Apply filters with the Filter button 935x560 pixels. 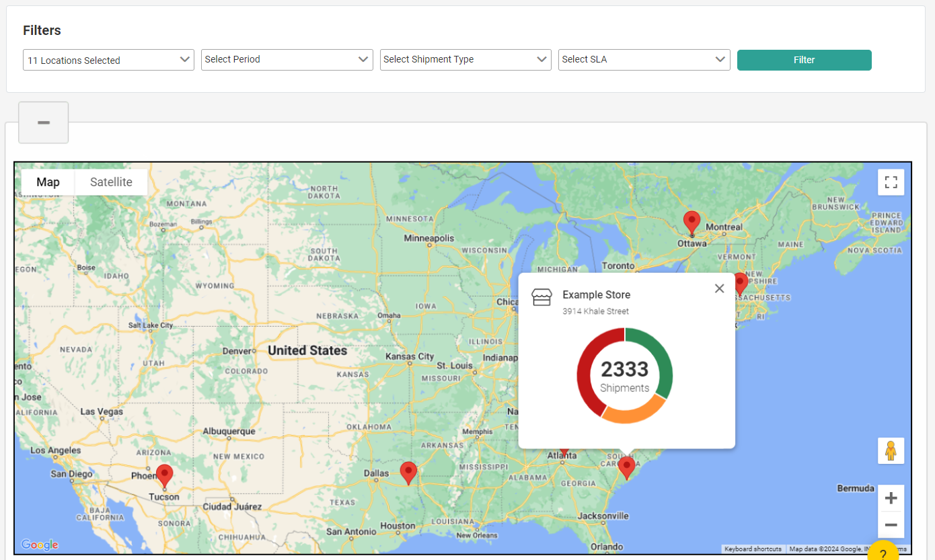click(804, 60)
